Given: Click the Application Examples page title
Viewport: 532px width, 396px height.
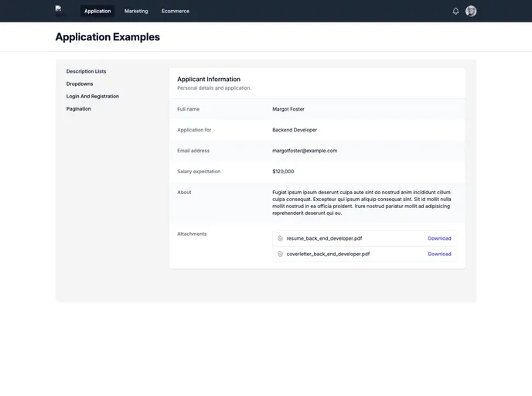Looking at the screenshot, I should click(x=107, y=36).
